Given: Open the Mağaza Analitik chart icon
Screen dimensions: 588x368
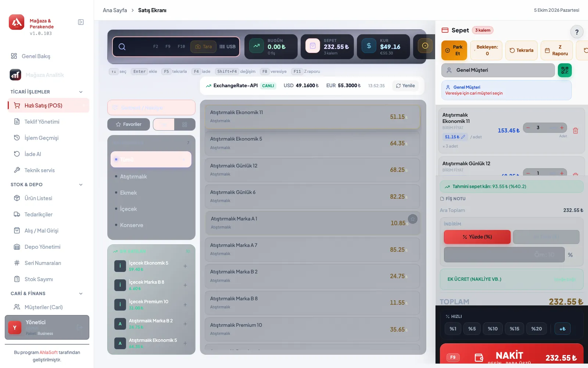Looking at the screenshot, I should 15,75.
